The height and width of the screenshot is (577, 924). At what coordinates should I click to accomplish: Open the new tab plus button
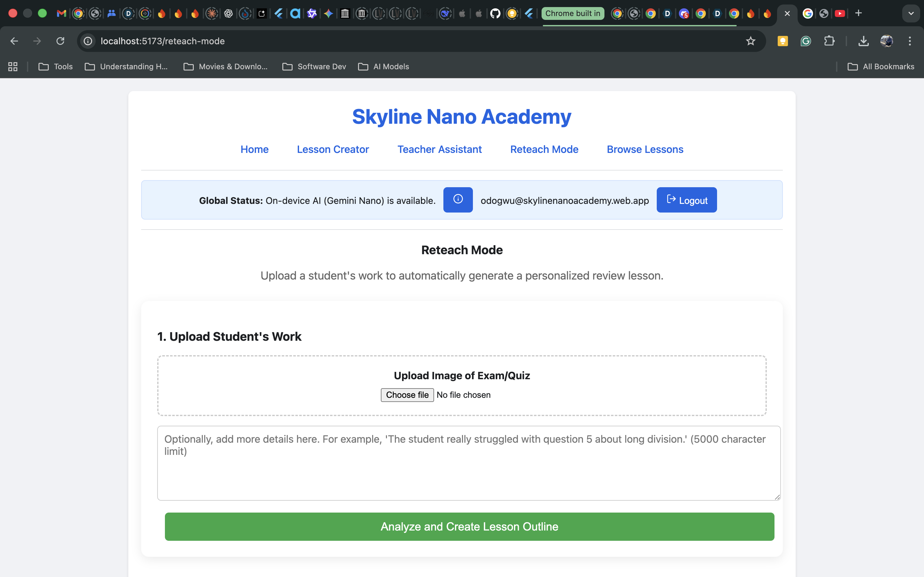tap(858, 13)
